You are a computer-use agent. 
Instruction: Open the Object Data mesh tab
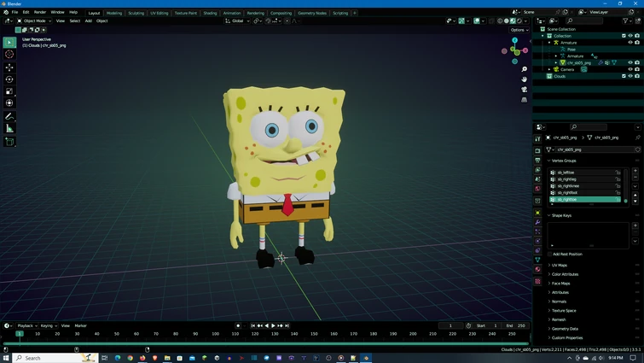pyautogui.click(x=537, y=260)
